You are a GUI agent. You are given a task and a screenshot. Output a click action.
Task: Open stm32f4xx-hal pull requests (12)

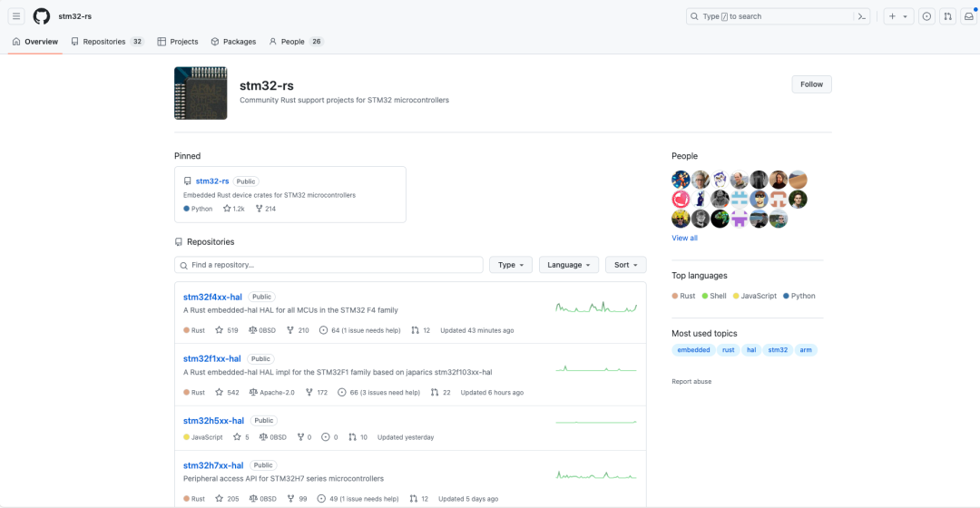pyautogui.click(x=421, y=330)
